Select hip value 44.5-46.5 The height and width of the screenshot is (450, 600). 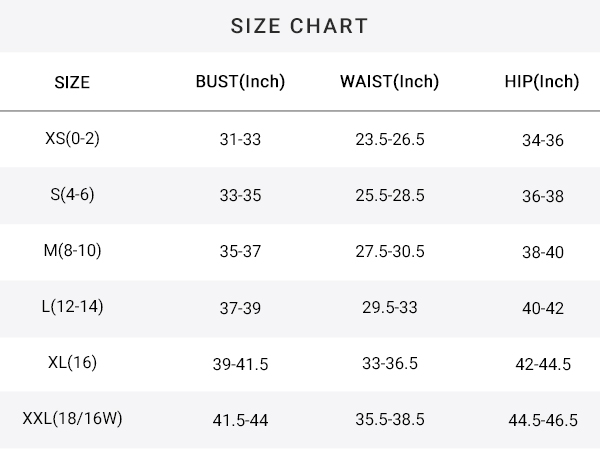click(x=543, y=420)
